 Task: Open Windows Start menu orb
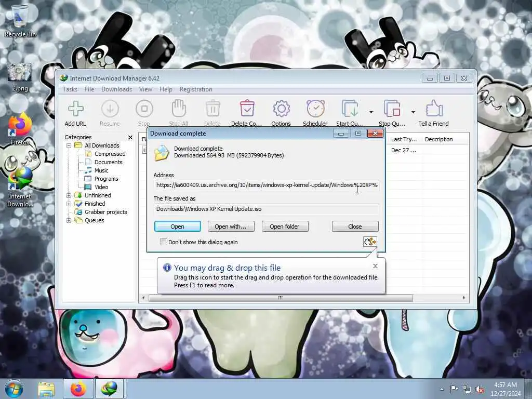pyautogui.click(x=14, y=389)
